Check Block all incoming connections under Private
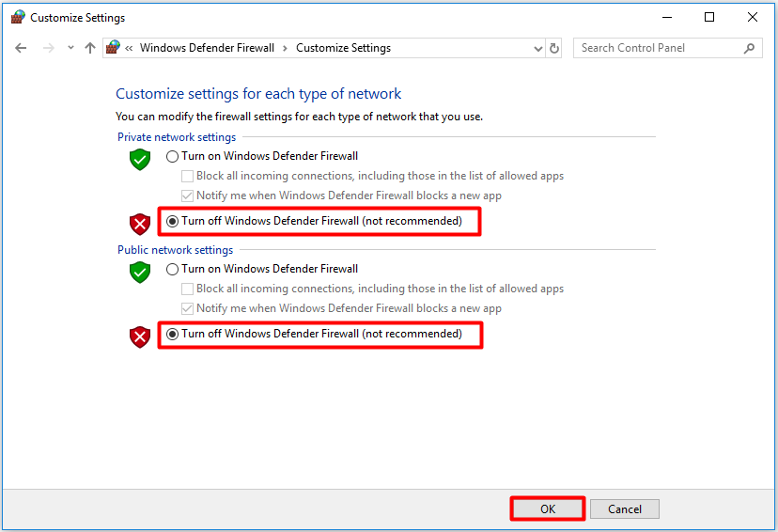This screenshot has width=778, height=532. pyautogui.click(x=188, y=176)
